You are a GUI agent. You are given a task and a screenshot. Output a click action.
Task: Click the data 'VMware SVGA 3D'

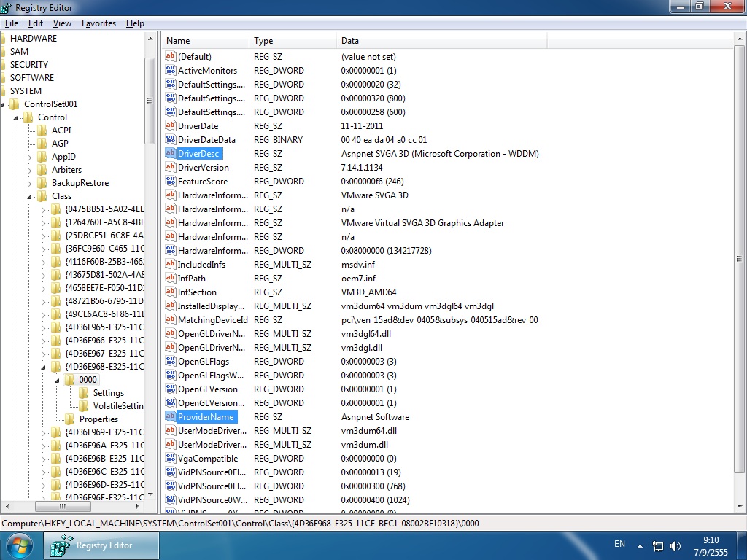(374, 195)
